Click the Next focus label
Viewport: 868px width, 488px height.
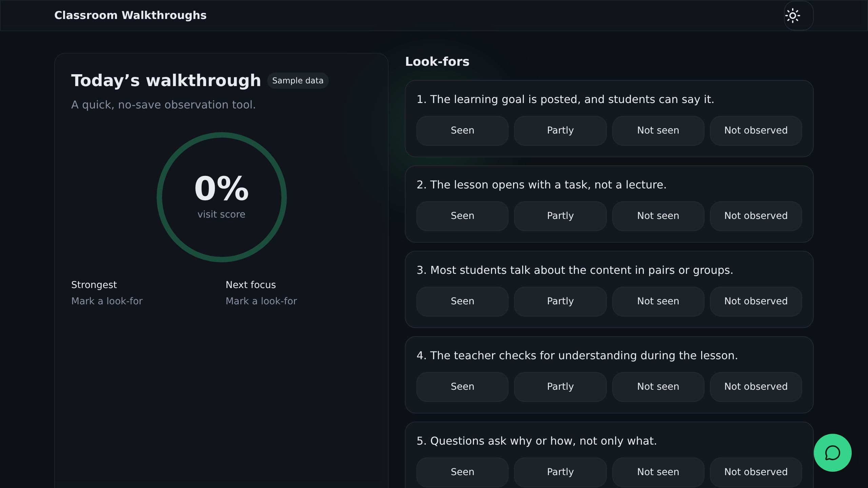pyautogui.click(x=251, y=285)
